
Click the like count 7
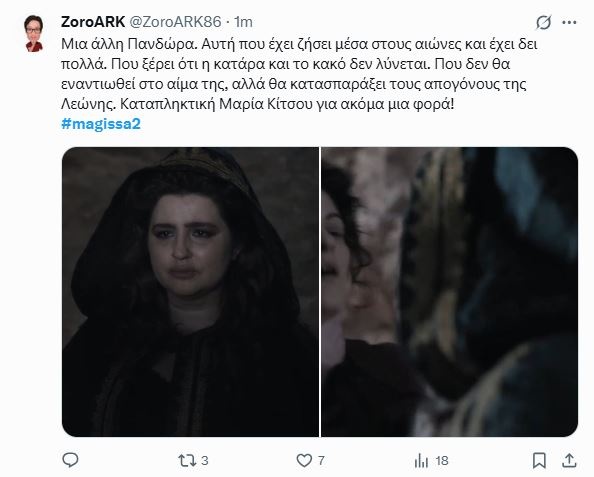[x=321, y=461]
